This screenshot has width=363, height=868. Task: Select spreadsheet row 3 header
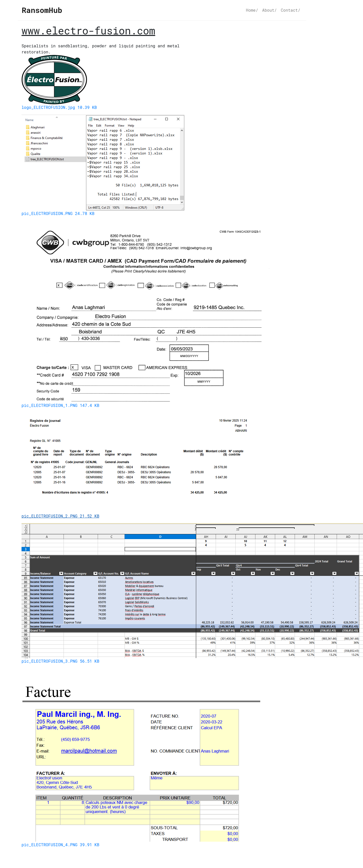(x=26, y=549)
